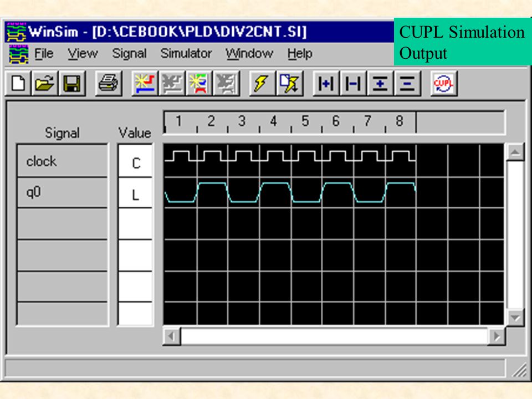Image resolution: width=532 pixels, height=399 pixels.
Task: Open a file with the folder icon
Action: coord(45,84)
